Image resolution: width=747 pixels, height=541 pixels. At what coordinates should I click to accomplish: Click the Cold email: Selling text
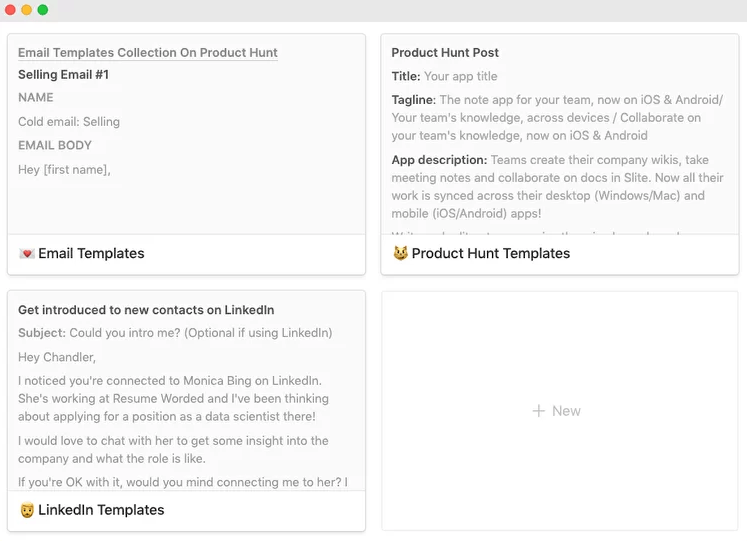click(x=69, y=122)
